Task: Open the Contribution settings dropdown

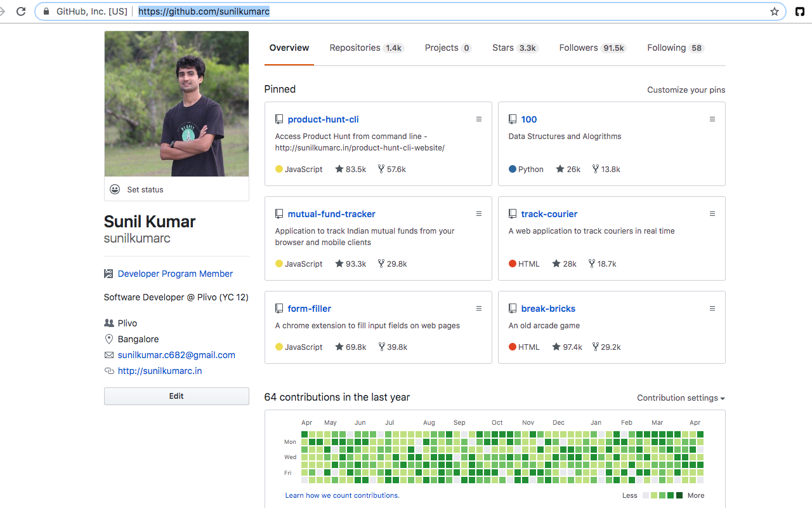Action: (680, 398)
